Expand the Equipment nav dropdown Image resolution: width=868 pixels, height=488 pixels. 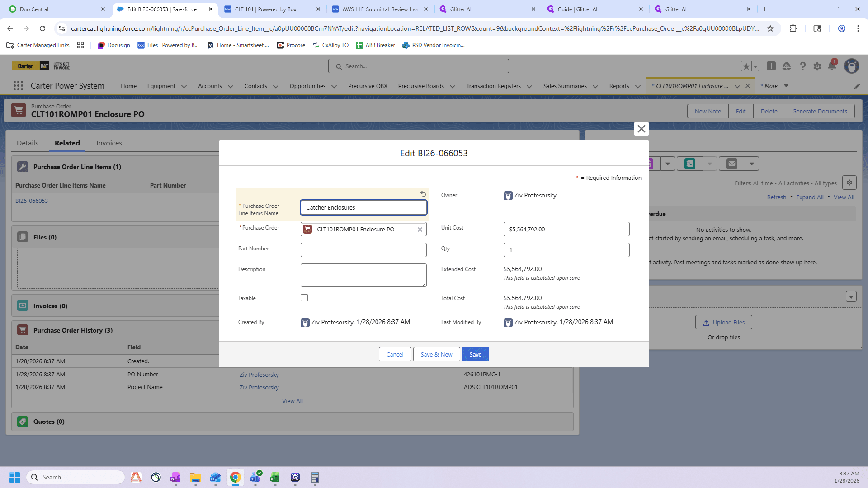point(184,86)
